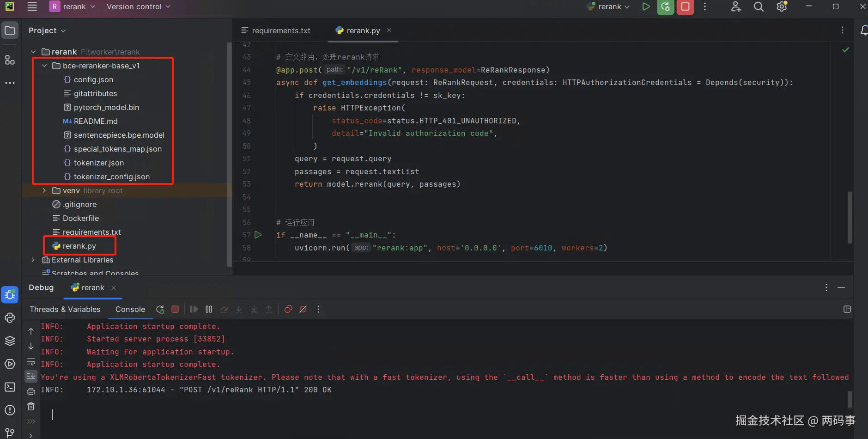Clear all console output with trash icon
868x439 pixels.
31,406
